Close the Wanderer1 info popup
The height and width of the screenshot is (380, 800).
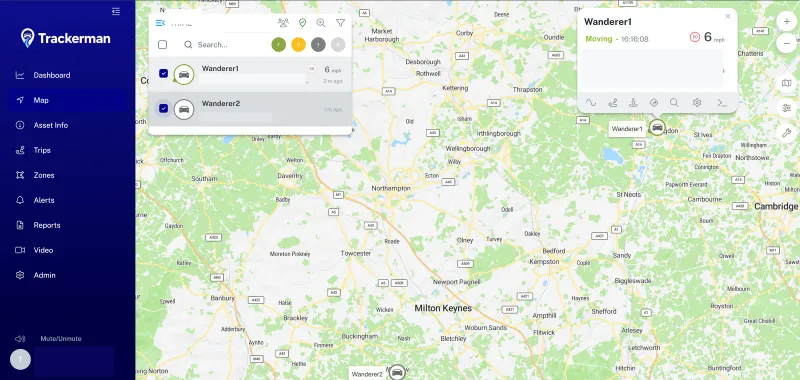point(728,16)
